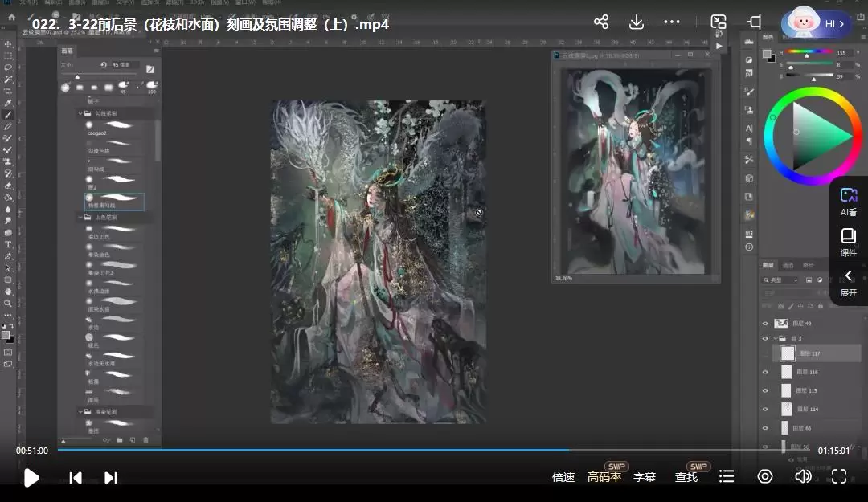Hide layer 图层 114
Viewport: 868px width, 502px height.
tap(765, 409)
